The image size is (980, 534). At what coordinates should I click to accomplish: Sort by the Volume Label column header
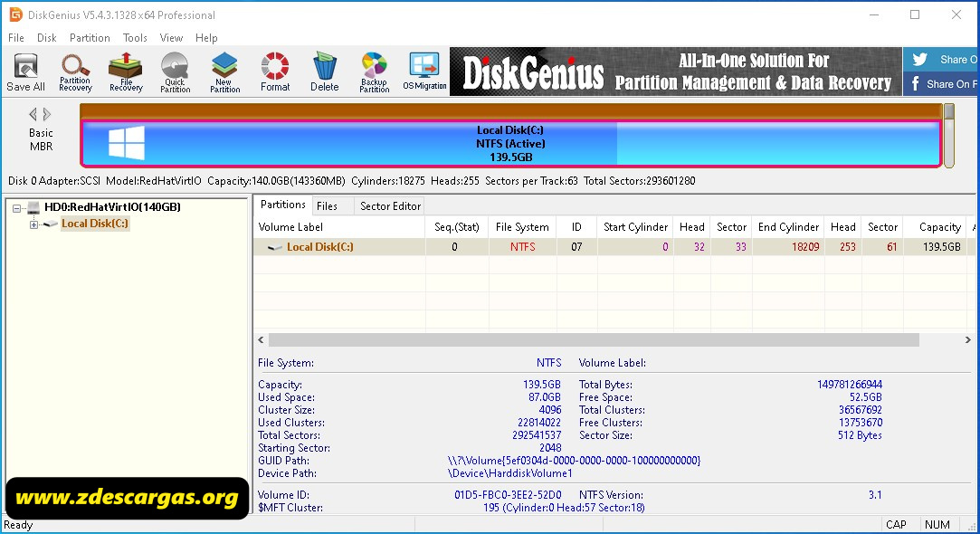tap(339, 227)
